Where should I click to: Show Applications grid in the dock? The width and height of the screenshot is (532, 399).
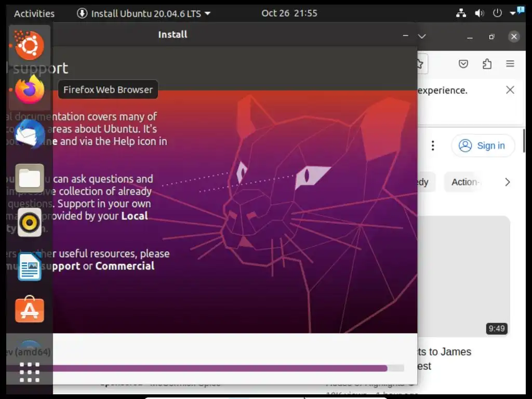[30, 372]
